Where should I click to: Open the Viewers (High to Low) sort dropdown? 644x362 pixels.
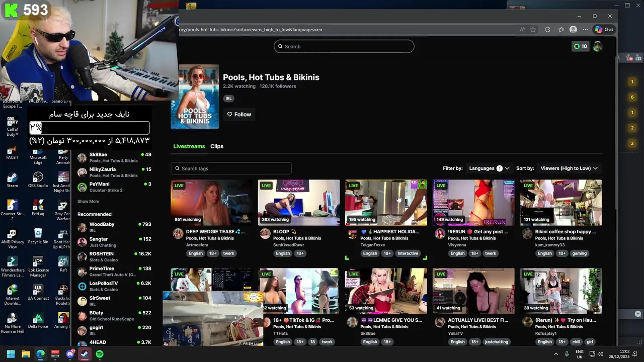569,168
